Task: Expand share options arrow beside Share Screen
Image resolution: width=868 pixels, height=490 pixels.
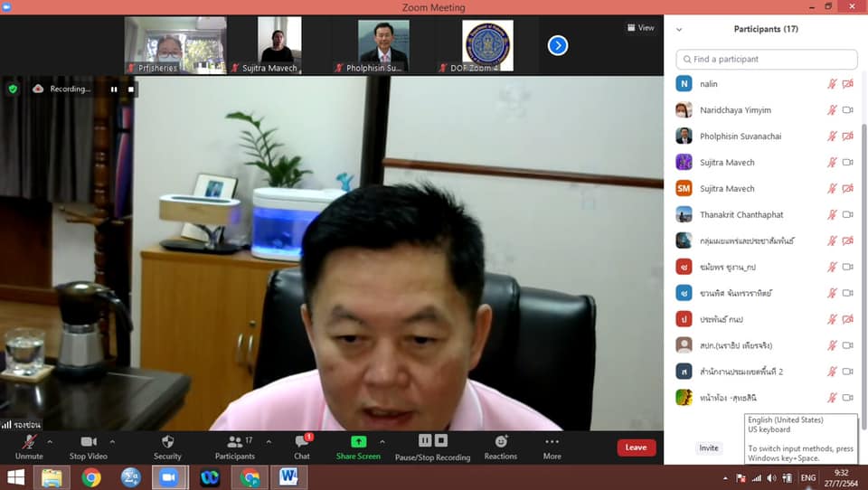Action: pos(382,442)
